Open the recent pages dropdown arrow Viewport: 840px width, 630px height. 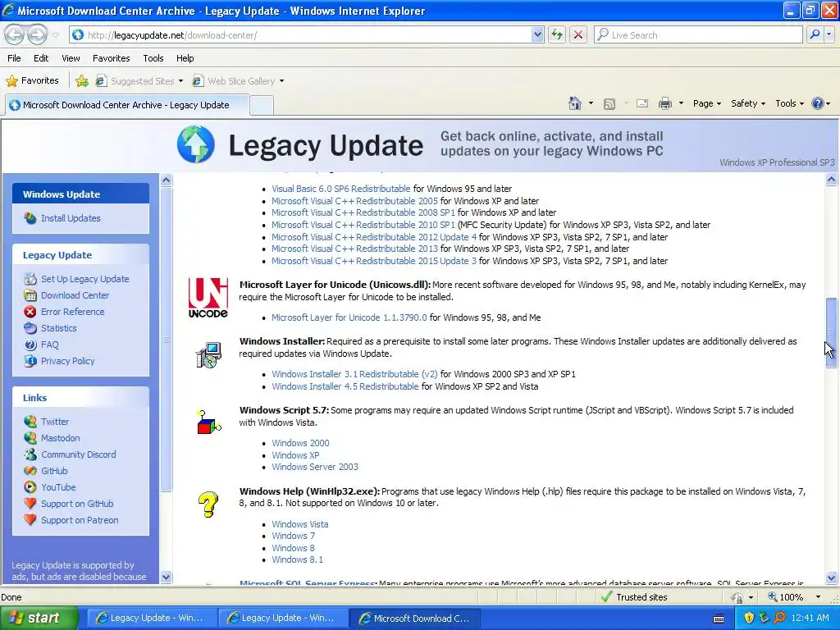point(55,35)
